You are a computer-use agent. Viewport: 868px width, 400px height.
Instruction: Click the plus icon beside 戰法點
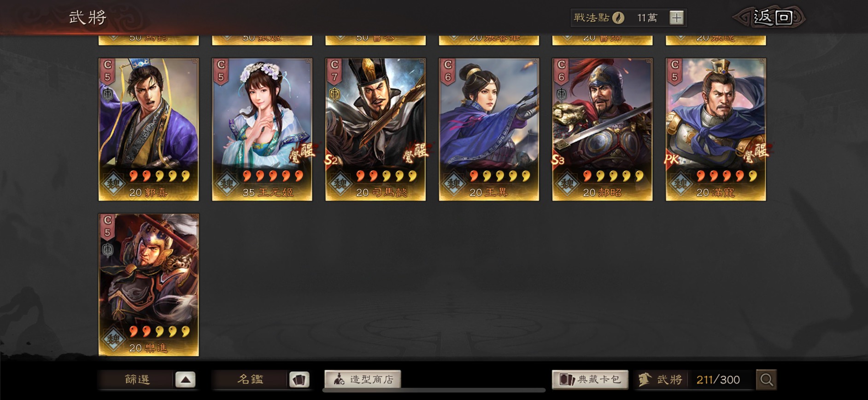click(676, 18)
